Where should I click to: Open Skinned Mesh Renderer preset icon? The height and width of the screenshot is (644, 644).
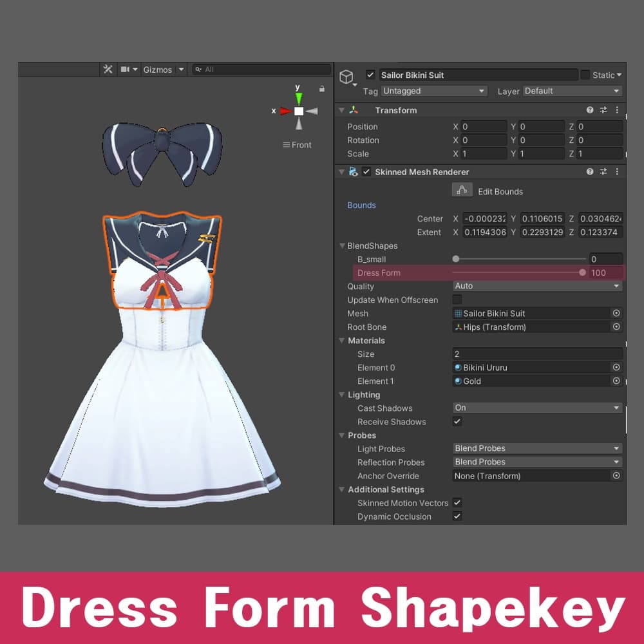pos(603,172)
